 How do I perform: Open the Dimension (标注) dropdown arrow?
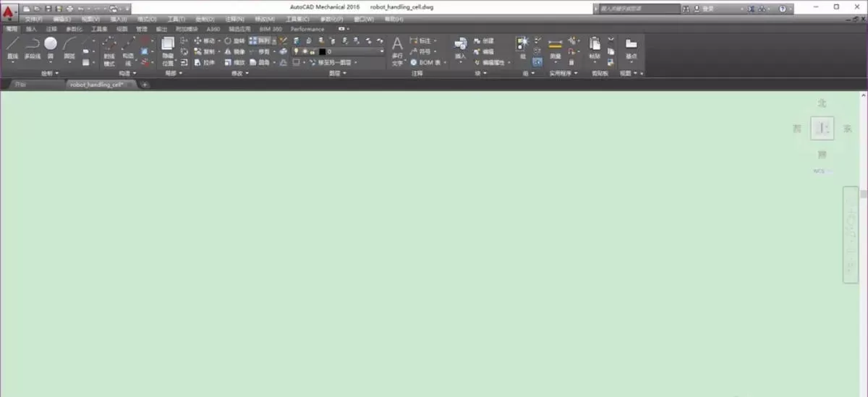pos(435,41)
